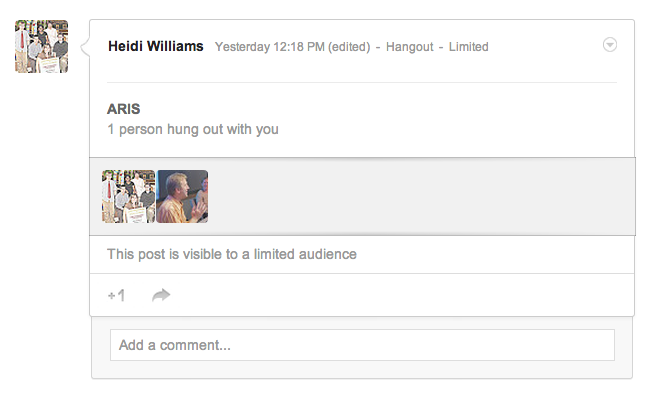This screenshot has width=666, height=399.
Task: Click the +1 button on the post
Action: pos(116,295)
